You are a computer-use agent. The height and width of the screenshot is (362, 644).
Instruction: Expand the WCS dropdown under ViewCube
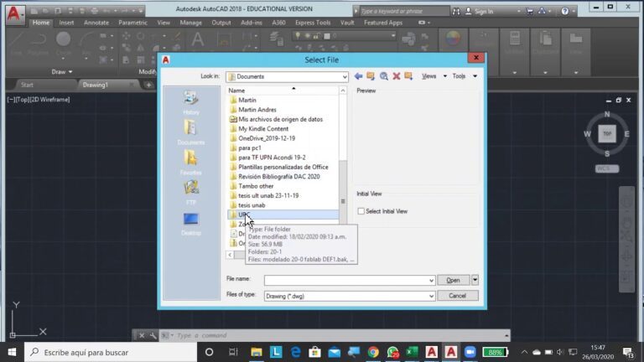coord(607,168)
